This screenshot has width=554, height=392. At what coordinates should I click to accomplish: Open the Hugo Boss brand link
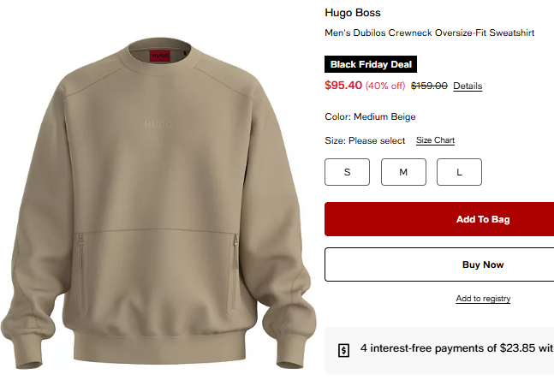[353, 13]
